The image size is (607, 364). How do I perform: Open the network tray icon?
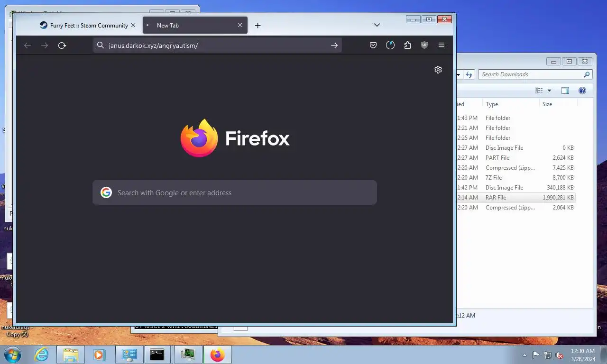[548, 355]
